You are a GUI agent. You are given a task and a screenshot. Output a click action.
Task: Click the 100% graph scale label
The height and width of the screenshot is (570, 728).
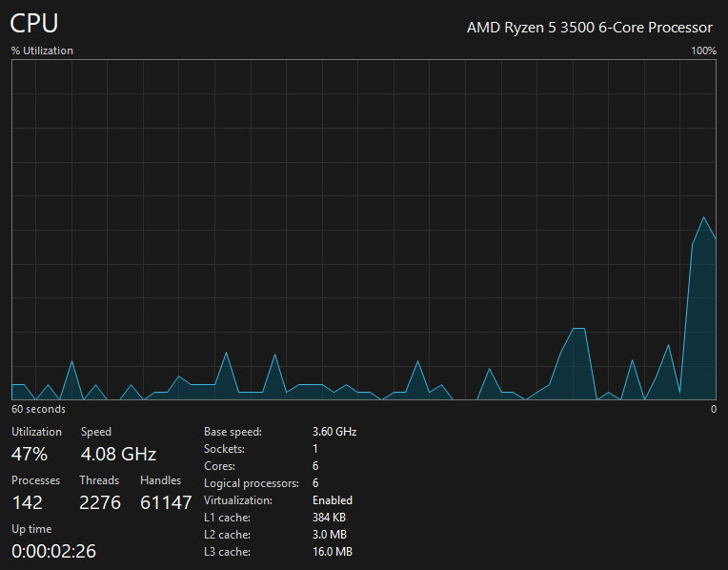(x=703, y=51)
